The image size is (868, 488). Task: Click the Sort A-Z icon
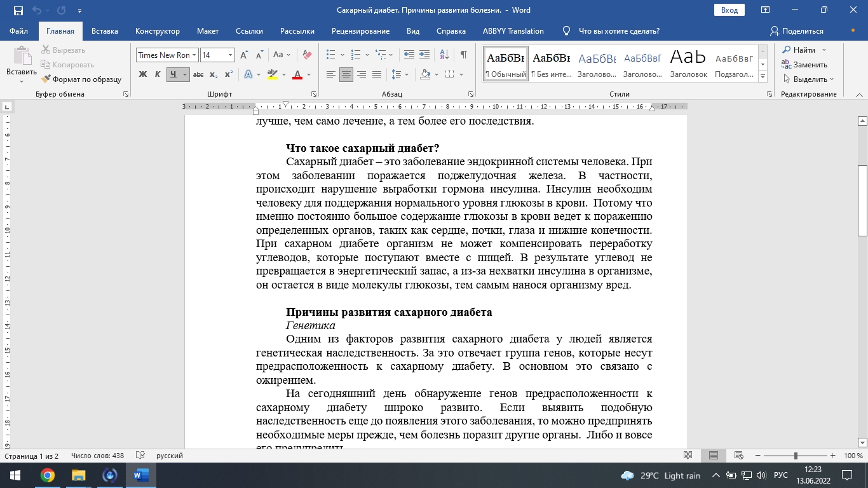(x=445, y=55)
